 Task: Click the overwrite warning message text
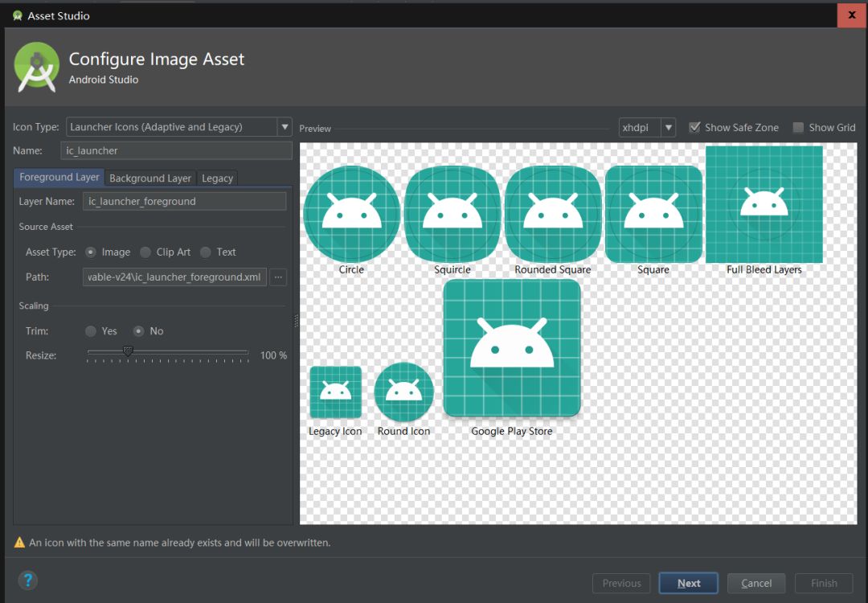[x=179, y=543]
